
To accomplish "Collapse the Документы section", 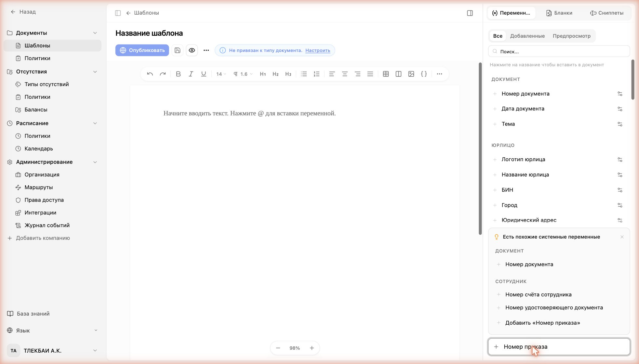I will point(95,33).
